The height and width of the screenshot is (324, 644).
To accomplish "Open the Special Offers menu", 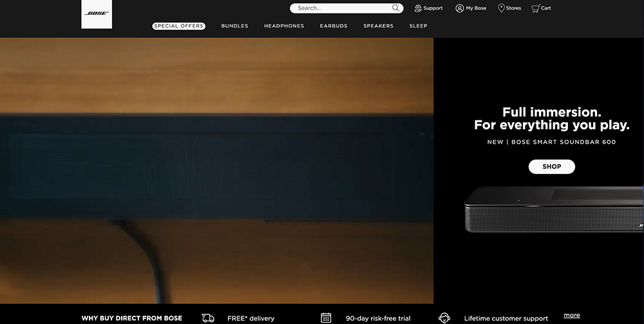I will tap(178, 26).
